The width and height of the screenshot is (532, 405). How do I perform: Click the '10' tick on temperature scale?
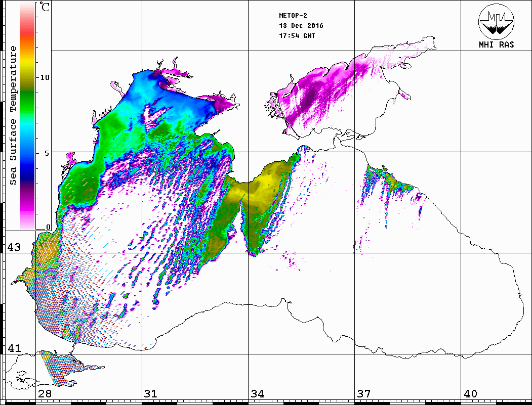tap(45, 77)
